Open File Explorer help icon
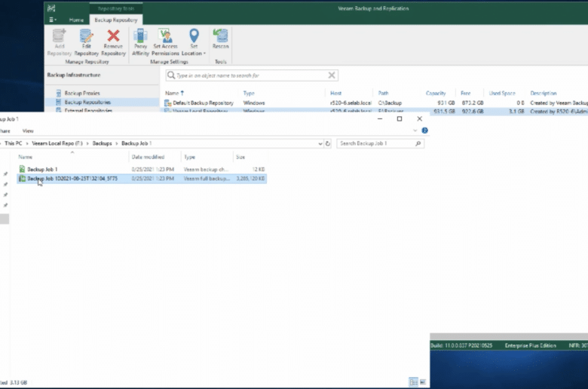This screenshot has height=389, width=588. click(x=425, y=130)
